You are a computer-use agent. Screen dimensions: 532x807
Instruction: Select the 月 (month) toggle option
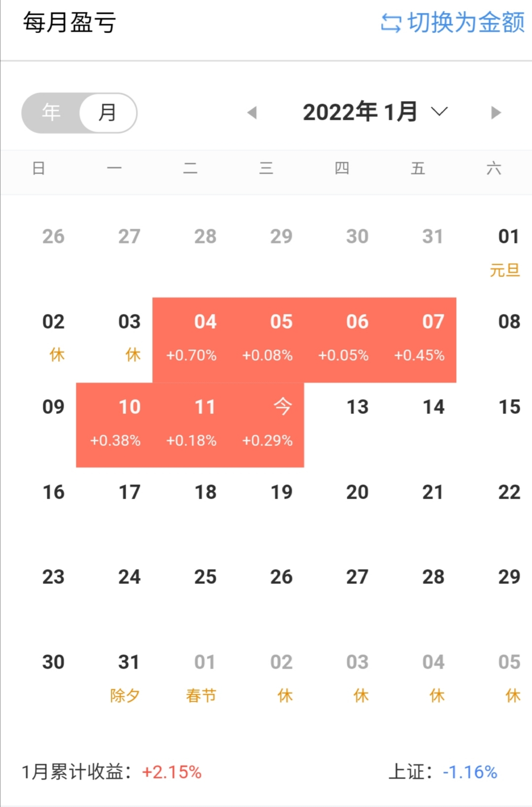pyautogui.click(x=107, y=112)
